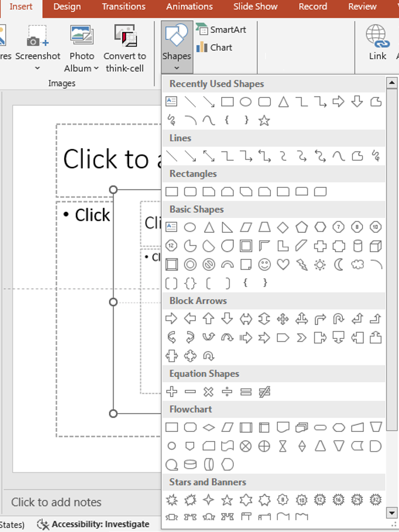This screenshot has width=399, height=532.
Task: Pick the Flowchart Magnetic Disk shape
Action: 190,464
